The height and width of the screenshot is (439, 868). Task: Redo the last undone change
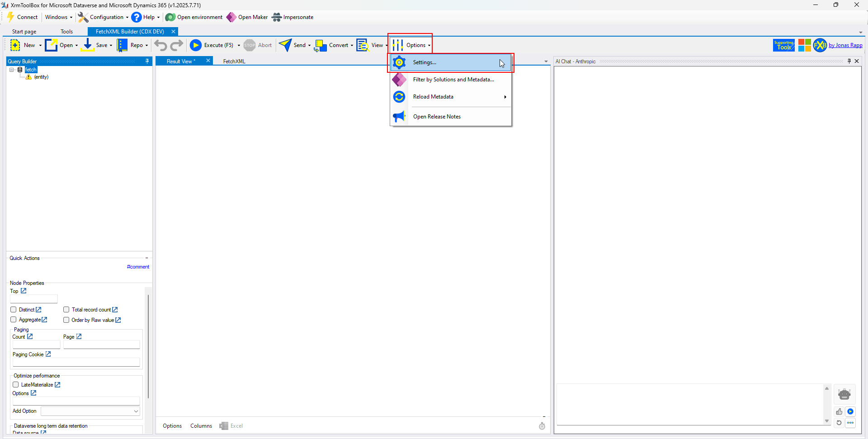point(177,45)
